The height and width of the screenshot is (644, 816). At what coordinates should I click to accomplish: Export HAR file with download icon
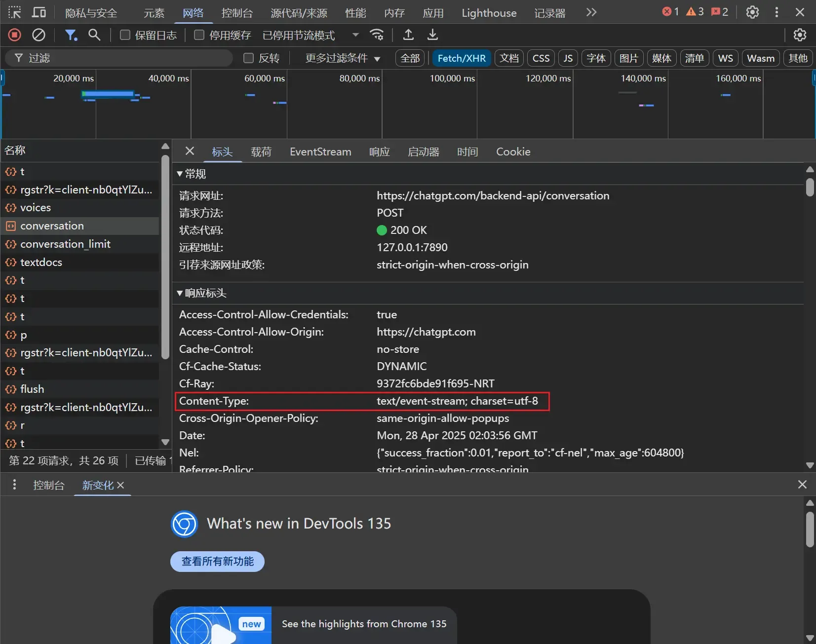432,35
